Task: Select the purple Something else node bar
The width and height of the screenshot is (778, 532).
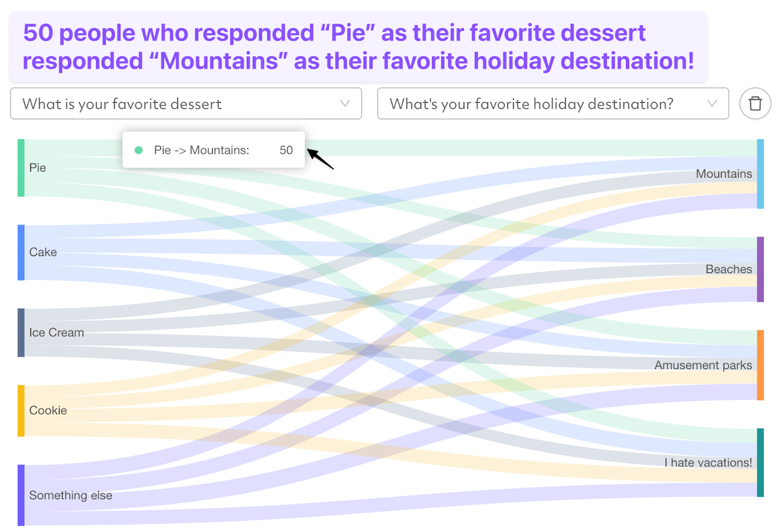Action: (21, 495)
